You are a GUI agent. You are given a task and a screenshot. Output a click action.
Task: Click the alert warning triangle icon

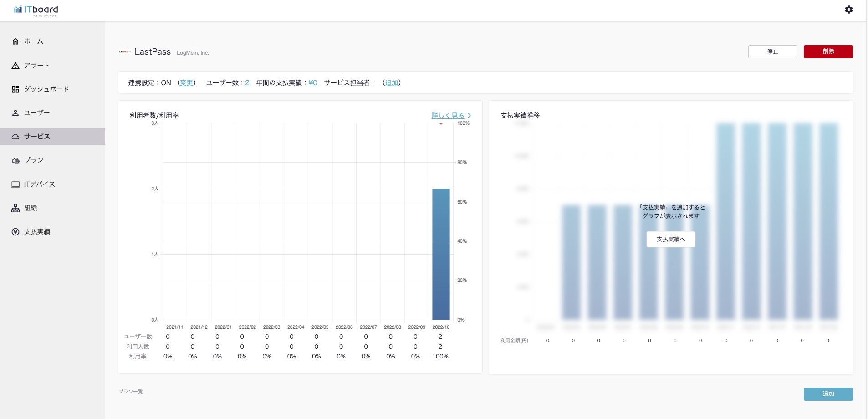(15, 66)
